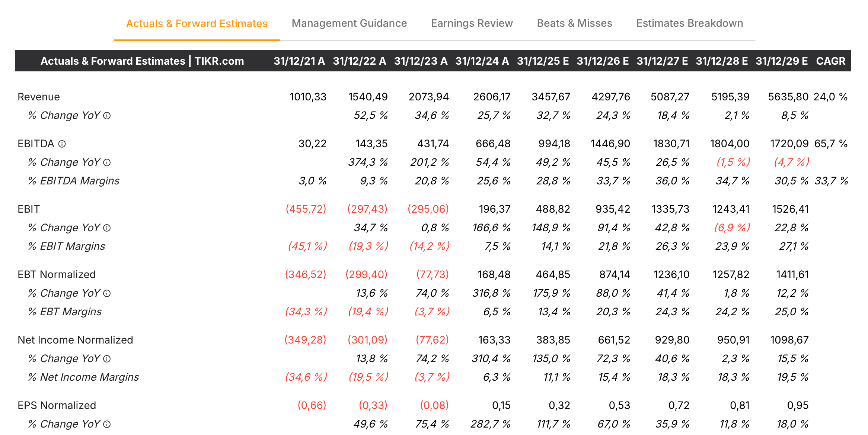Select Actuals & Forward Estimates tab

point(197,24)
